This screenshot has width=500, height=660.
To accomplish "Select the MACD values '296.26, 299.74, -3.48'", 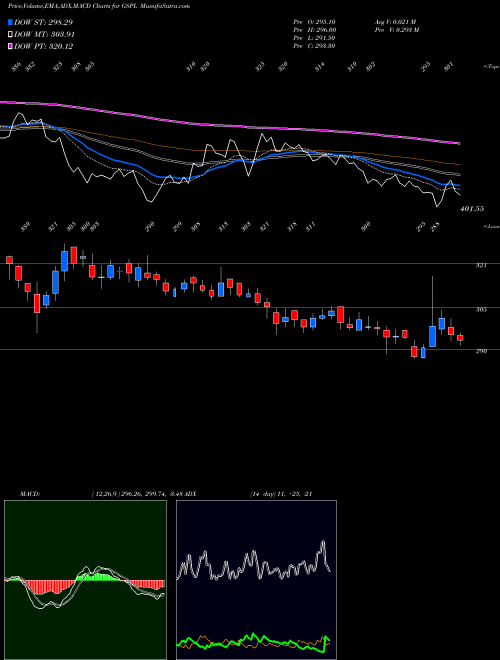I will [155, 494].
